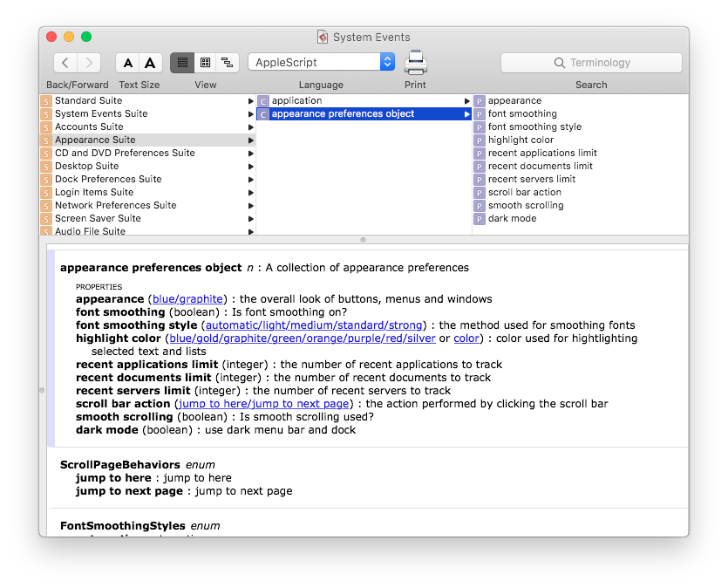Image resolution: width=728 pixels, height=588 pixels.
Task: Click the Desktop Suite S icon
Action: coord(46,167)
